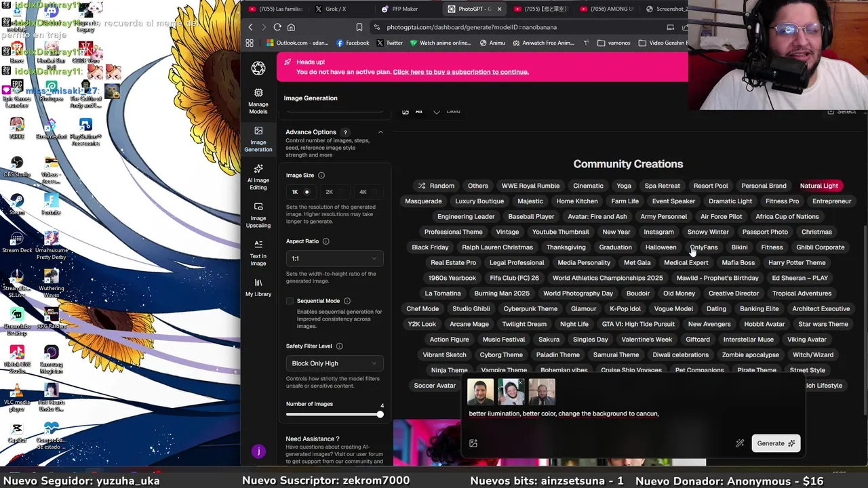Click the browser address bar URL
This screenshot has width=868, height=488.
pyautogui.click(x=472, y=27)
